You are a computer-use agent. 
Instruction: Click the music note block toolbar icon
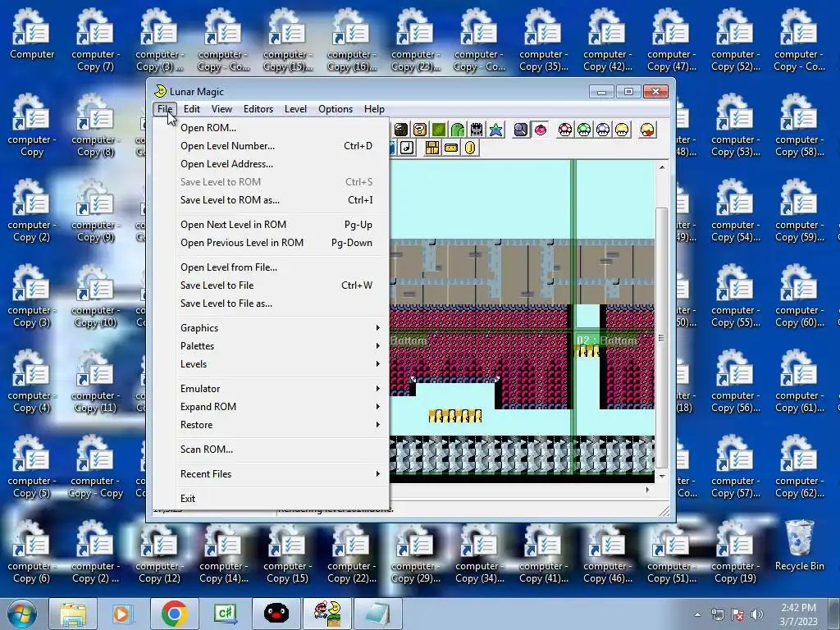[407, 148]
